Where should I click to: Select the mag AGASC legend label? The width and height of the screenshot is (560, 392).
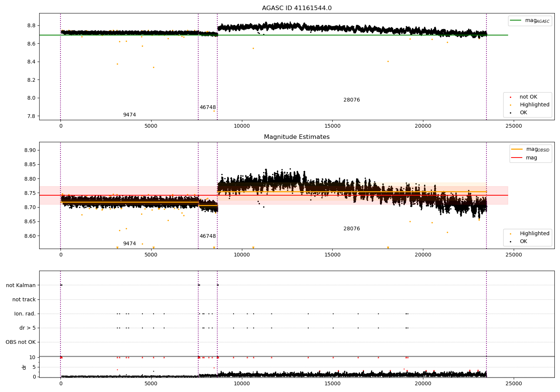pos(537,21)
